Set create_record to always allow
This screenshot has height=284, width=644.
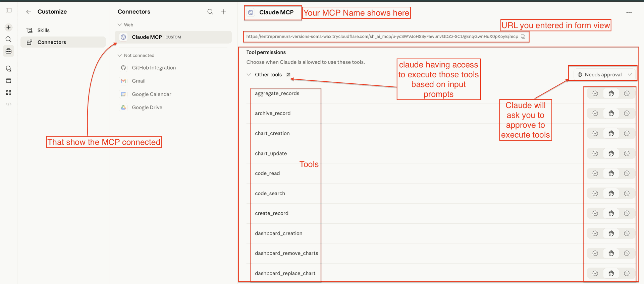(x=595, y=213)
